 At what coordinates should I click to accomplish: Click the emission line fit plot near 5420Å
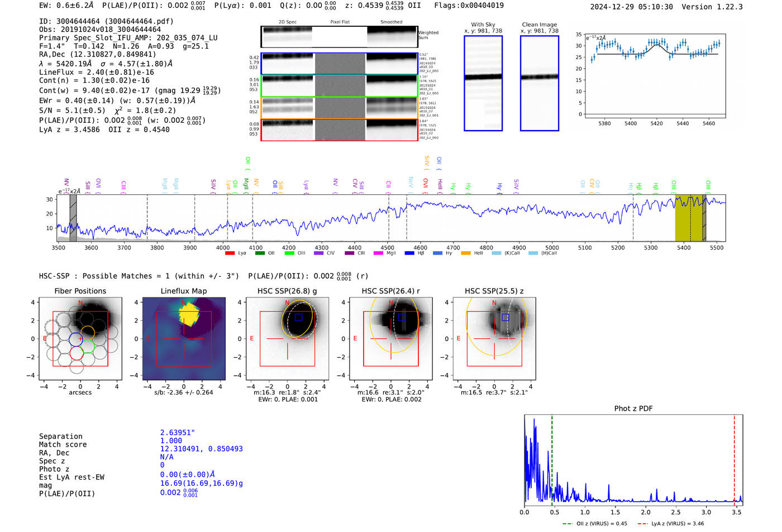(x=655, y=75)
